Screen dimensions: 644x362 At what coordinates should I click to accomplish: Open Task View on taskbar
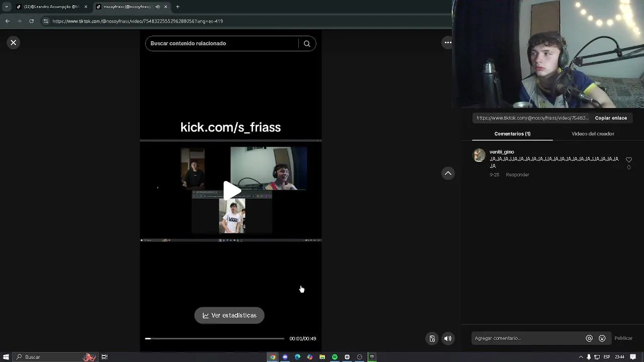[105, 357]
